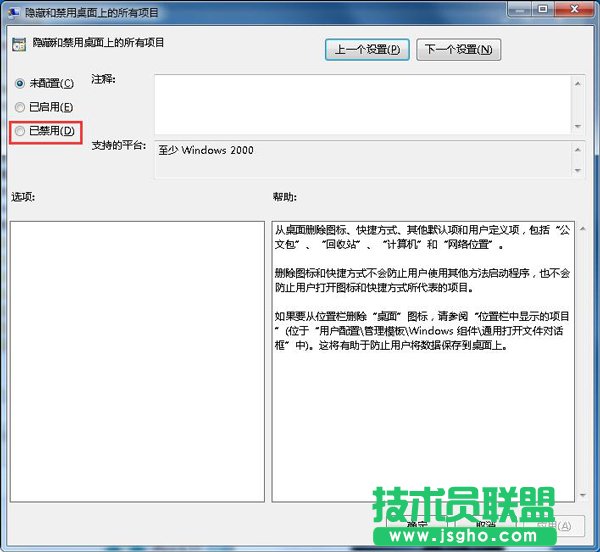Viewport: 600px width, 552px height.
Task: Close the dialog with the X button
Action: click(574, 9)
